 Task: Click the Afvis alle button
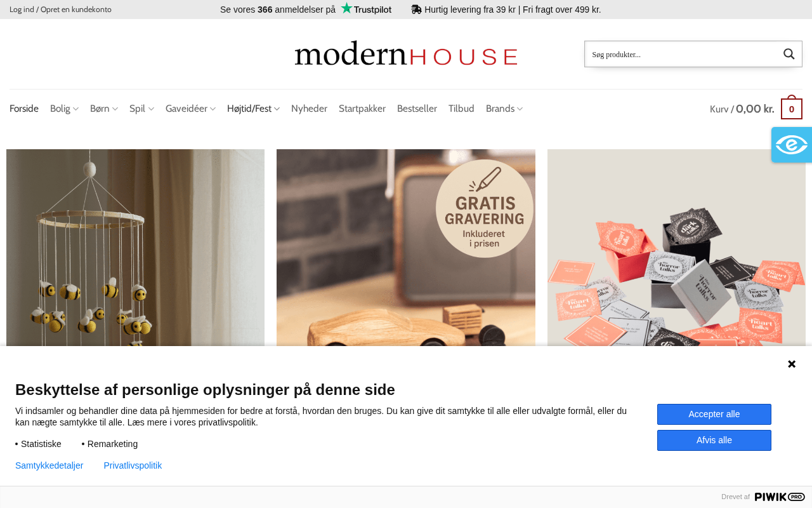click(x=714, y=440)
